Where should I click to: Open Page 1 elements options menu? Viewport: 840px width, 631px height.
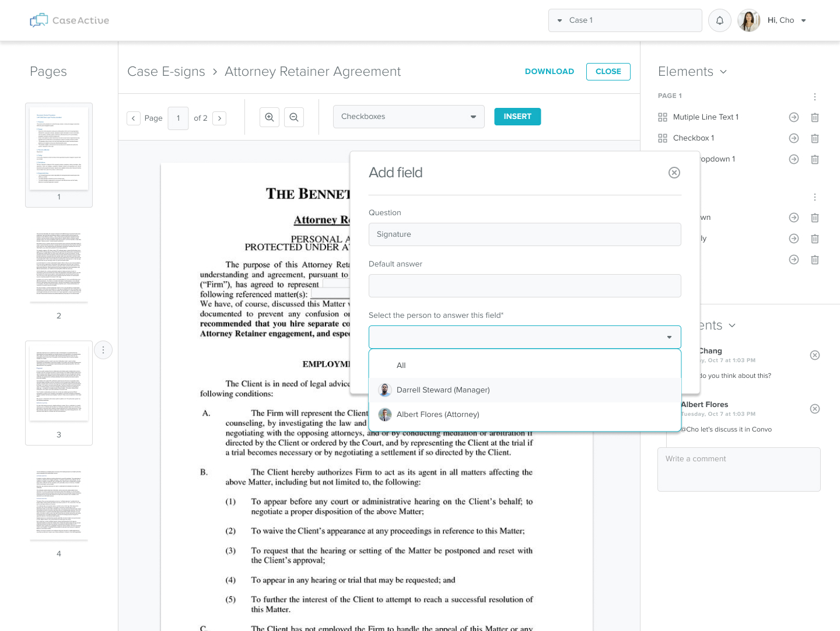coord(815,97)
